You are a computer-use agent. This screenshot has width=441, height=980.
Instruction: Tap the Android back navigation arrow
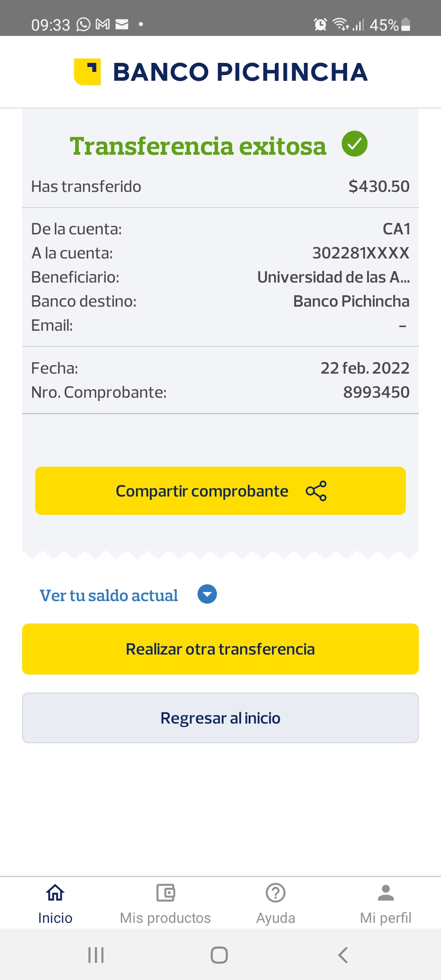[x=343, y=955]
